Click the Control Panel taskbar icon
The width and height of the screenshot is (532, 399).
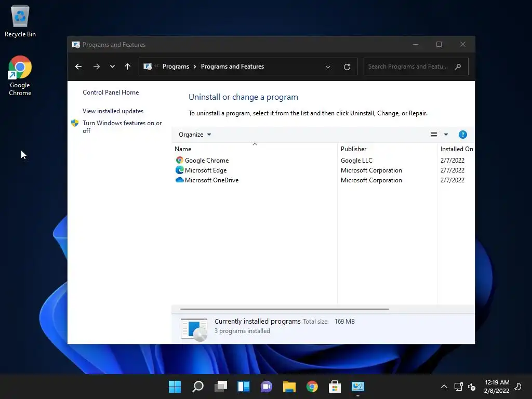(358, 387)
